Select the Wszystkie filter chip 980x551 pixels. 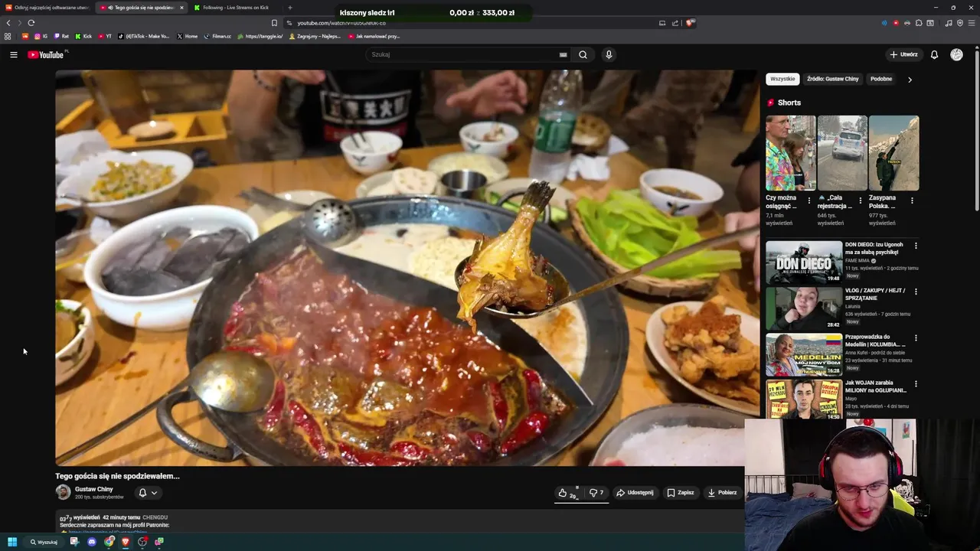pos(782,79)
